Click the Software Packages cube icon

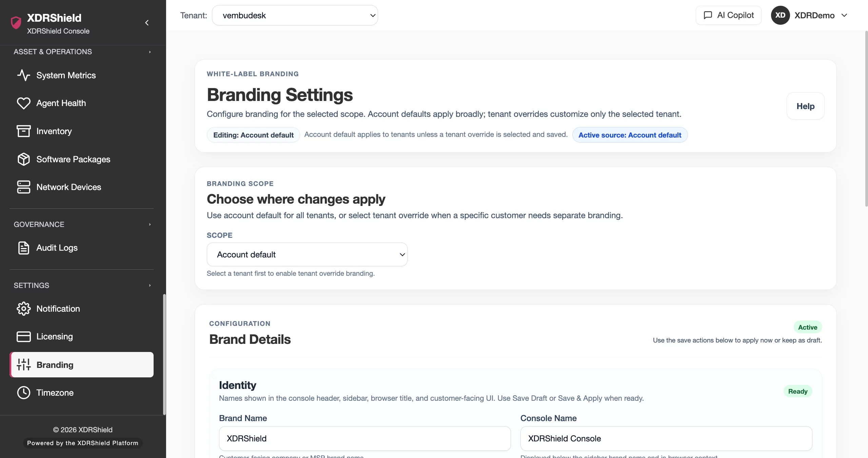(24, 159)
